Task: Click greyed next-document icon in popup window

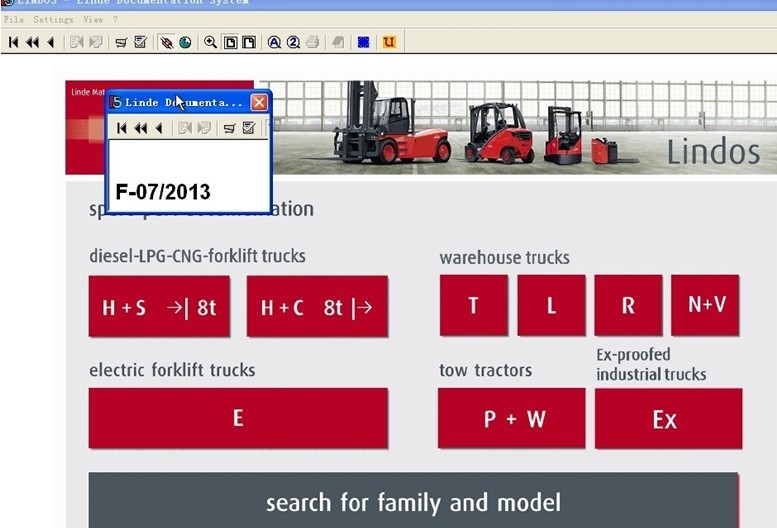Action: coord(204,128)
